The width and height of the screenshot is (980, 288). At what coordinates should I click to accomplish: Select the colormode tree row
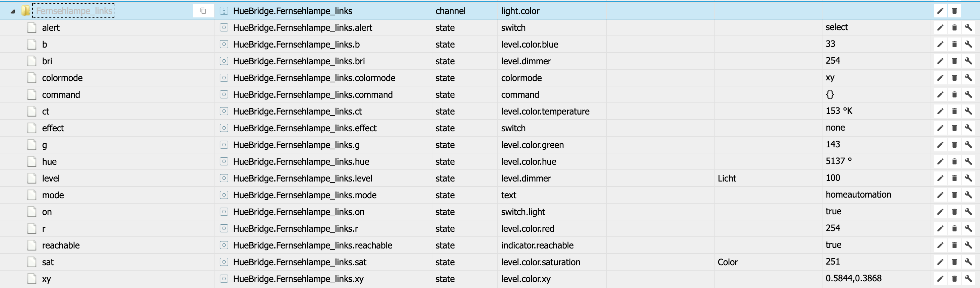tap(62, 78)
